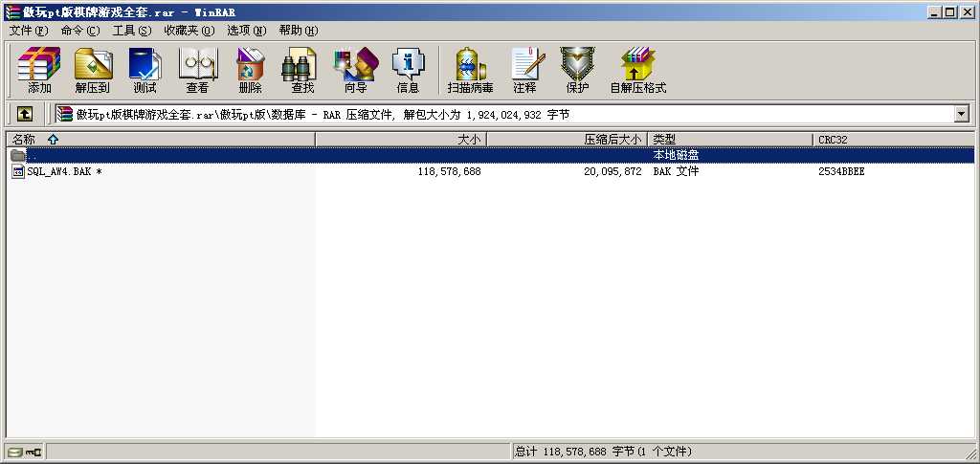Open the 帮助(H) menu
The width and height of the screenshot is (980, 464).
point(299,31)
